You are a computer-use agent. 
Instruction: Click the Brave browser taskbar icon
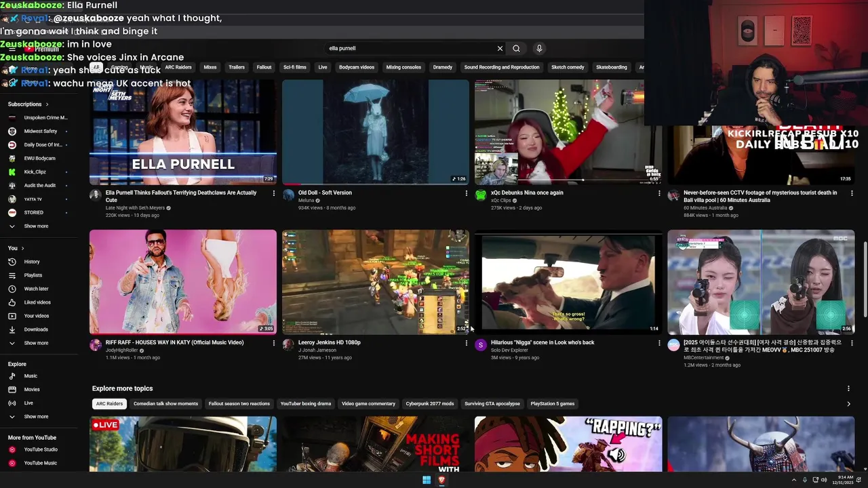pos(441,480)
